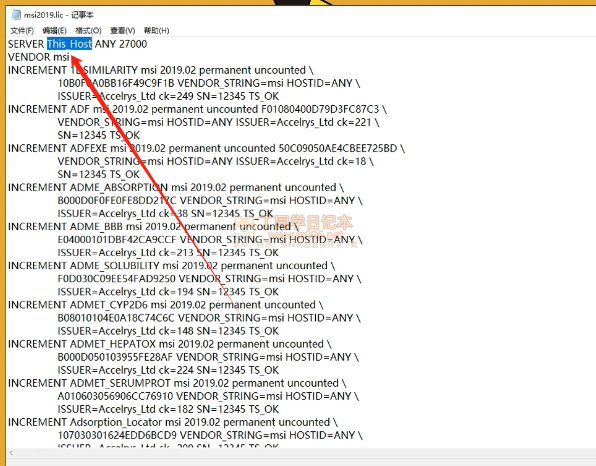
Task: Click the key E04000101DBF42CA9CCF
Action: coord(117,239)
